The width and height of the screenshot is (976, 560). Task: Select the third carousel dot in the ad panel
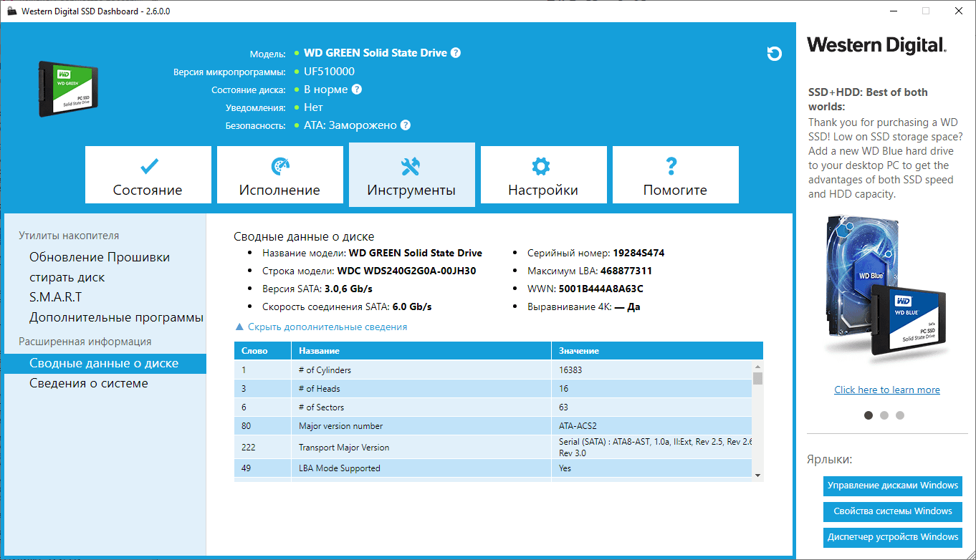point(900,415)
